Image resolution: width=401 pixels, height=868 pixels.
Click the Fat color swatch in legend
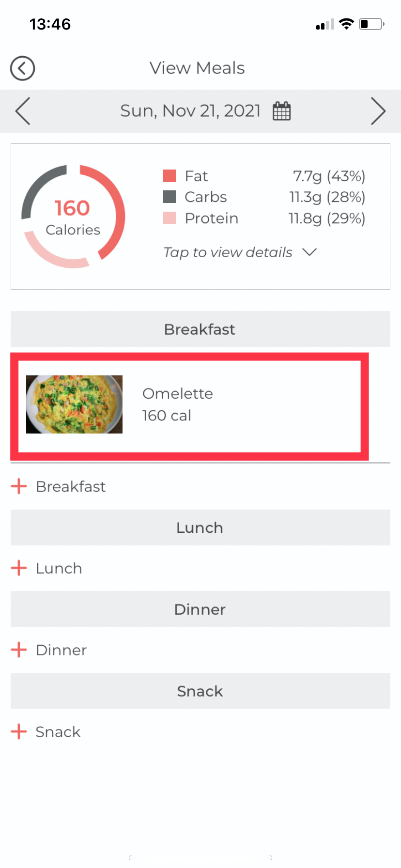tap(170, 176)
